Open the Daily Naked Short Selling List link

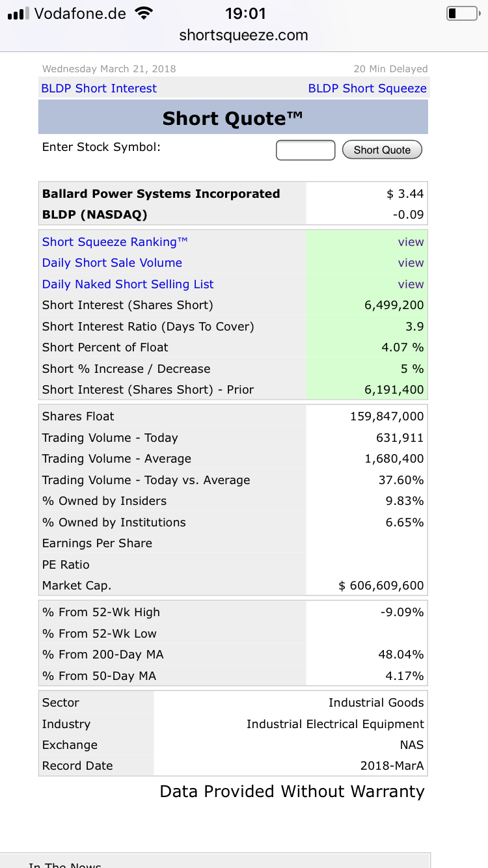128,284
